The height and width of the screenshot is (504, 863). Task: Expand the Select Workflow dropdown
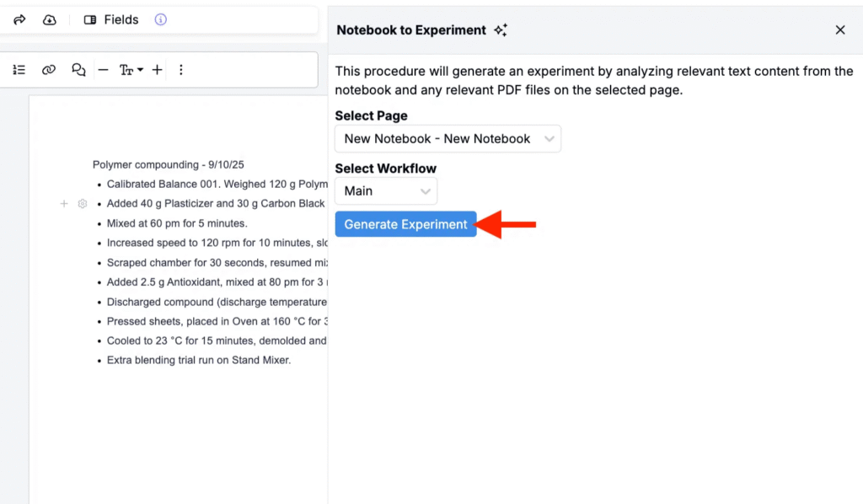point(386,191)
